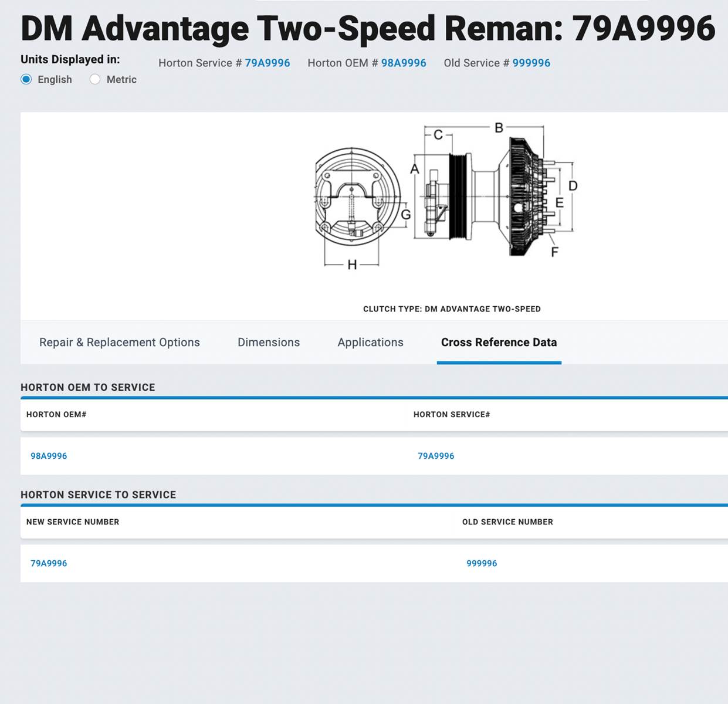Click the HORTON OEM# column header
Viewport: 728px width, 704px height.
[x=56, y=414]
